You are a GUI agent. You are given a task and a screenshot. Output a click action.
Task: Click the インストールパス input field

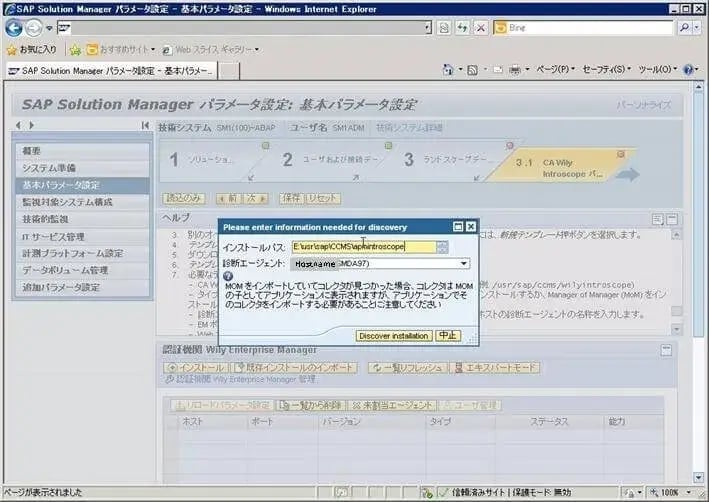[x=364, y=246]
